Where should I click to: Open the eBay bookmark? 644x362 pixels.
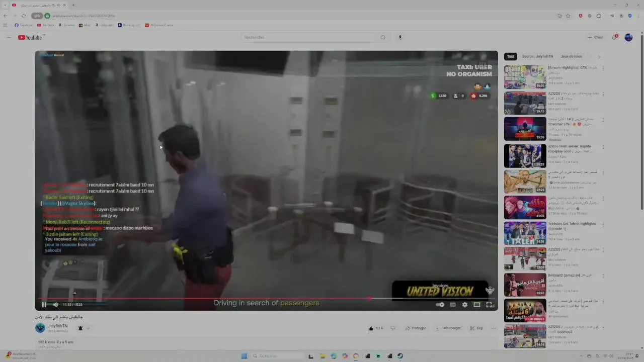pos(85,25)
